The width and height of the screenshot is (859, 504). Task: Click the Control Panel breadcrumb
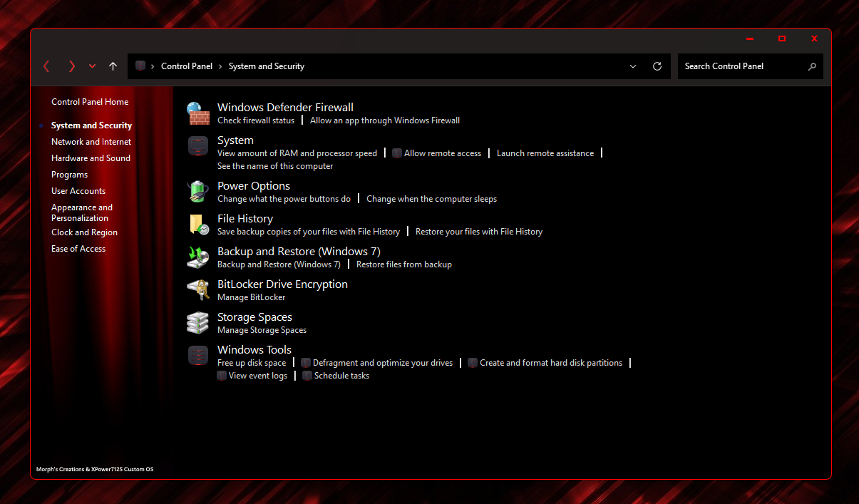click(x=187, y=66)
